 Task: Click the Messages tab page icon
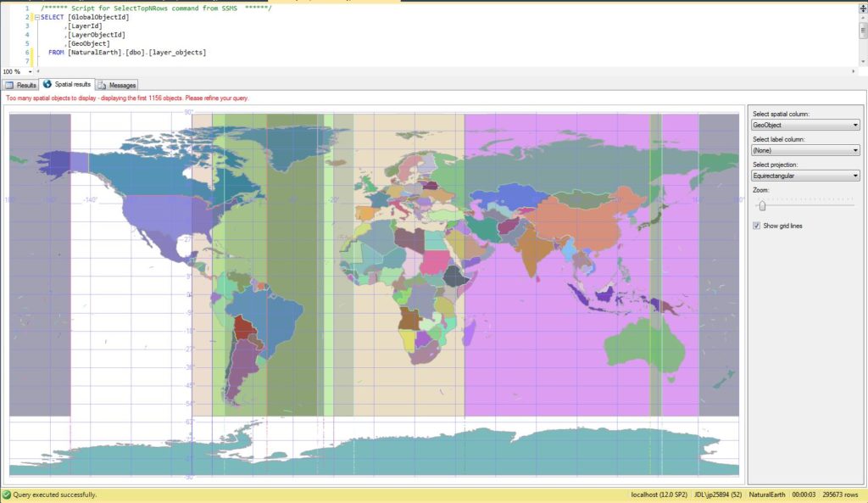[x=102, y=85]
